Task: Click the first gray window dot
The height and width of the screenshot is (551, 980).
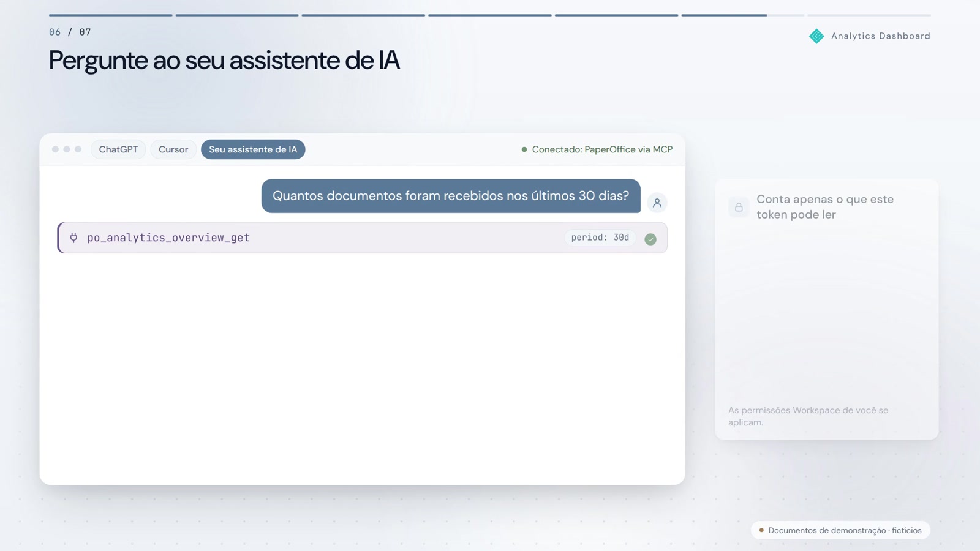Action: pos(55,149)
